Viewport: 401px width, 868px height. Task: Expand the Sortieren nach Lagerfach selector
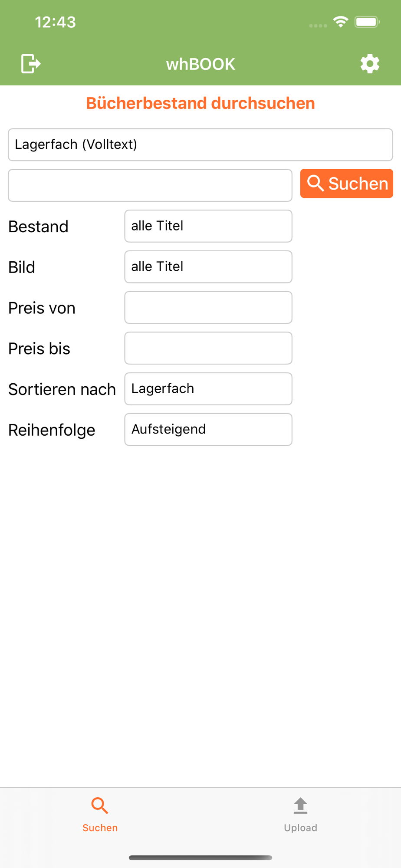[208, 389]
